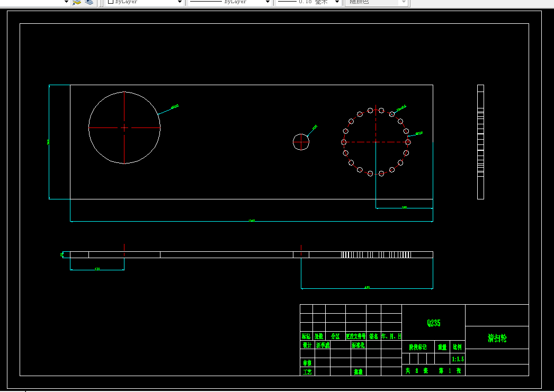
Task: Click the grayed-out plot style dropdown
Action: tap(377, 2)
